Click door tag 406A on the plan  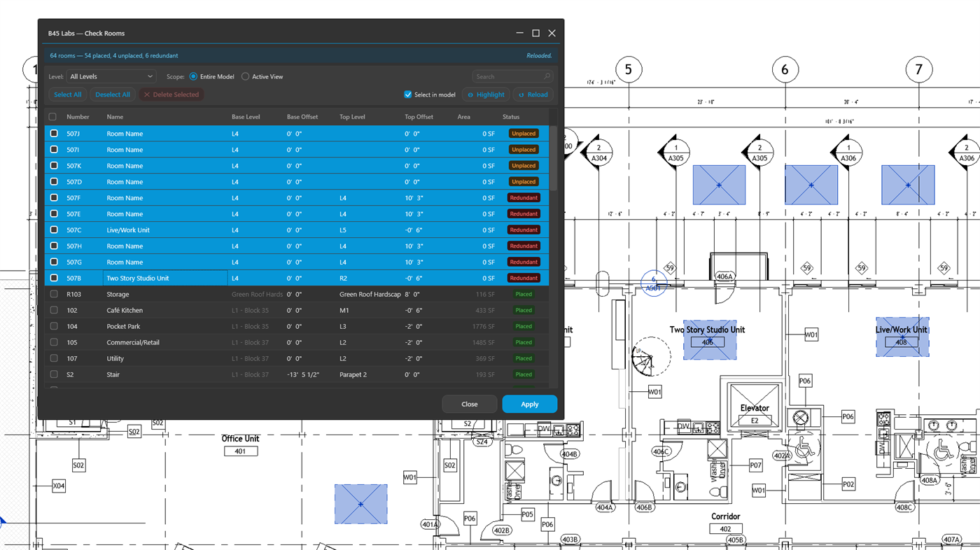click(724, 277)
